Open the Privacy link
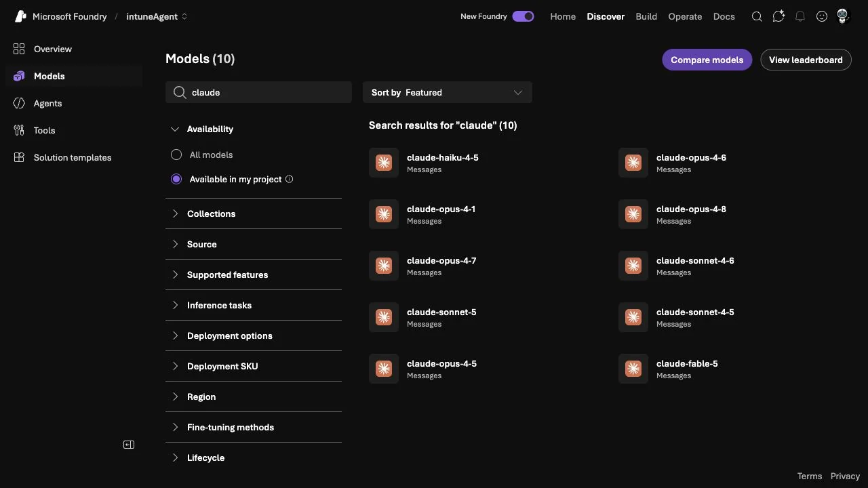The height and width of the screenshot is (488, 868). (845, 476)
